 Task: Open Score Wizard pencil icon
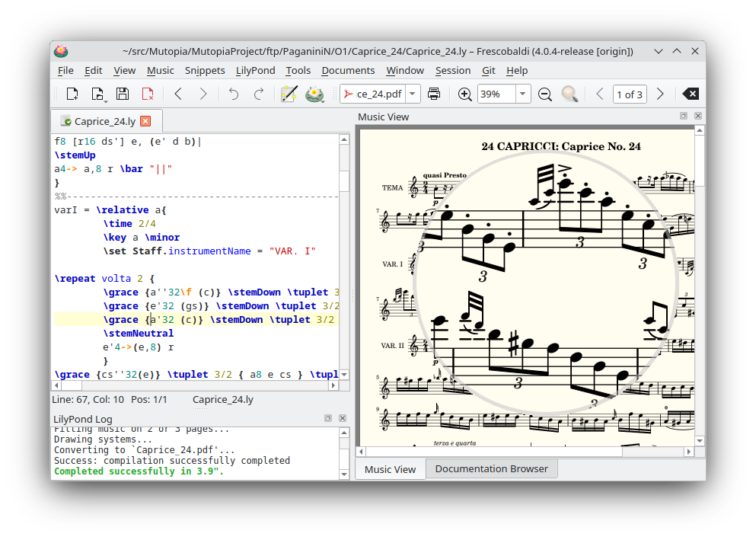click(289, 94)
